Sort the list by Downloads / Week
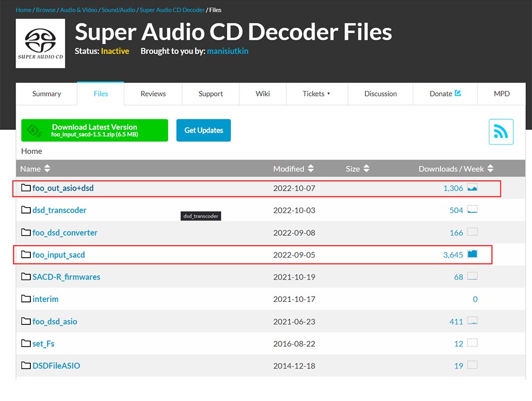 (456, 168)
